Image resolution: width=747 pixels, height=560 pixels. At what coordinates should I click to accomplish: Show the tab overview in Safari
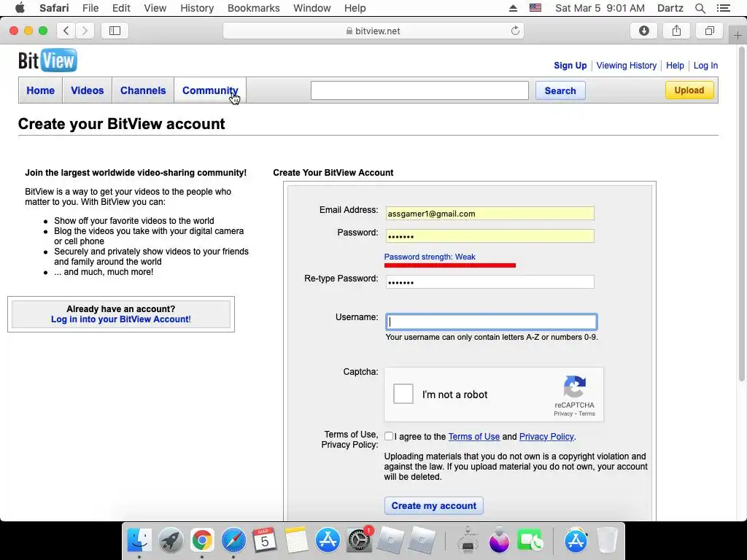(709, 31)
